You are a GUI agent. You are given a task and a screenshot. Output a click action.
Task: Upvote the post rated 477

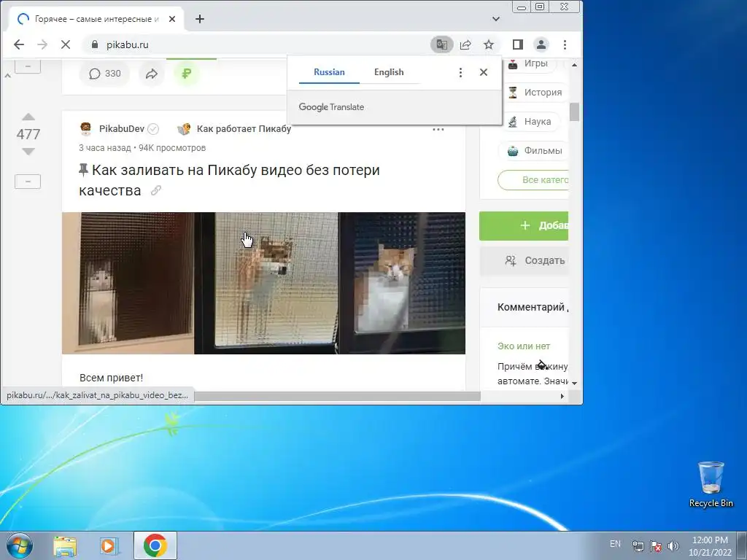[x=28, y=117]
